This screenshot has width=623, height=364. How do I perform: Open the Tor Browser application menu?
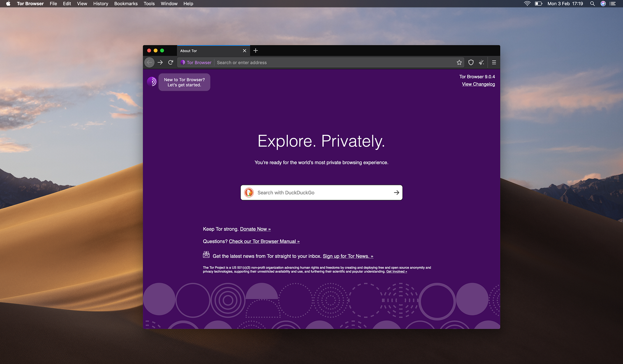pyautogui.click(x=30, y=4)
